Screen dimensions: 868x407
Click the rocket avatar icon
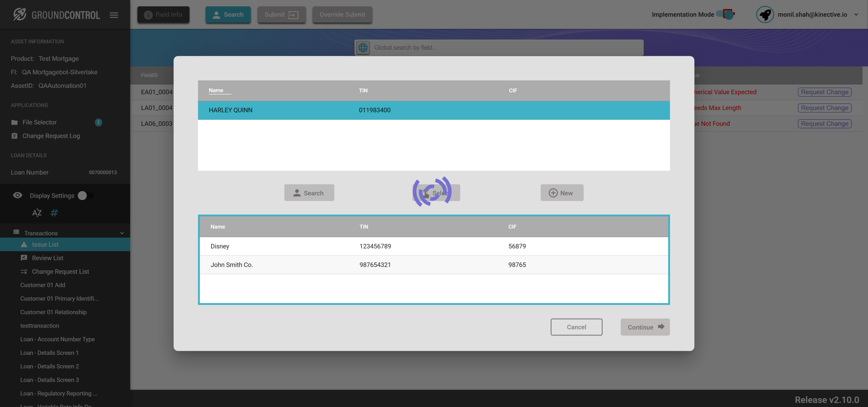coord(765,15)
